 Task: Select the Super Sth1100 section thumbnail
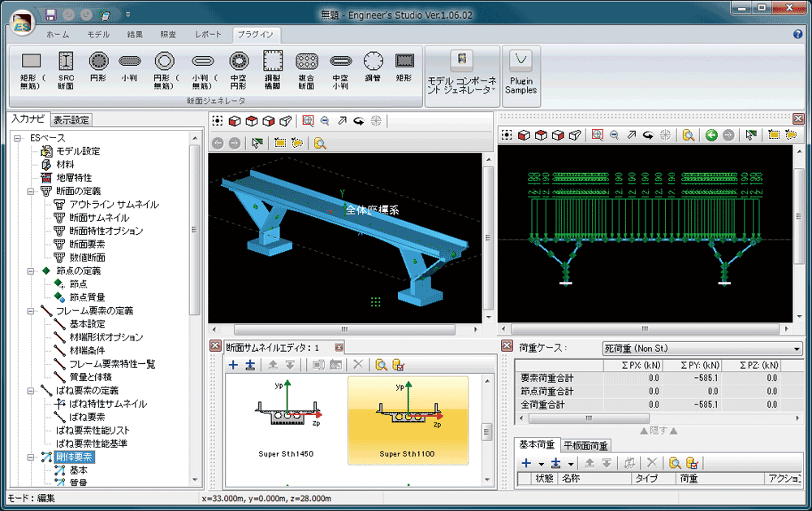[x=408, y=421]
